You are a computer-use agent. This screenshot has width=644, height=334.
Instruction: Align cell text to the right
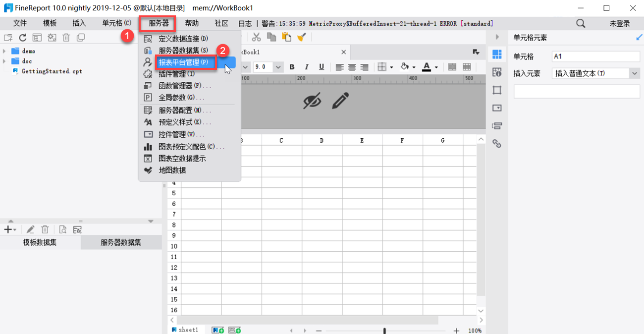(x=364, y=67)
